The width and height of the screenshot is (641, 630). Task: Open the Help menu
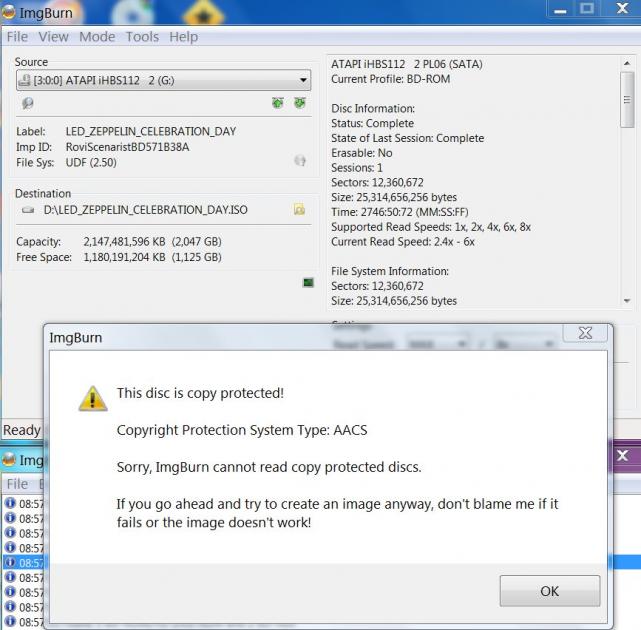[184, 37]
